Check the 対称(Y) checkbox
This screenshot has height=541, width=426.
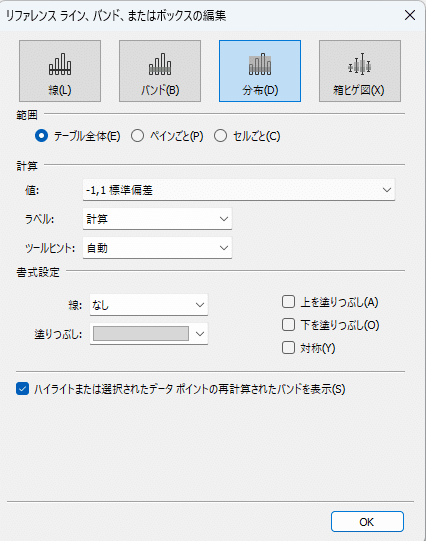coord(288,347)
